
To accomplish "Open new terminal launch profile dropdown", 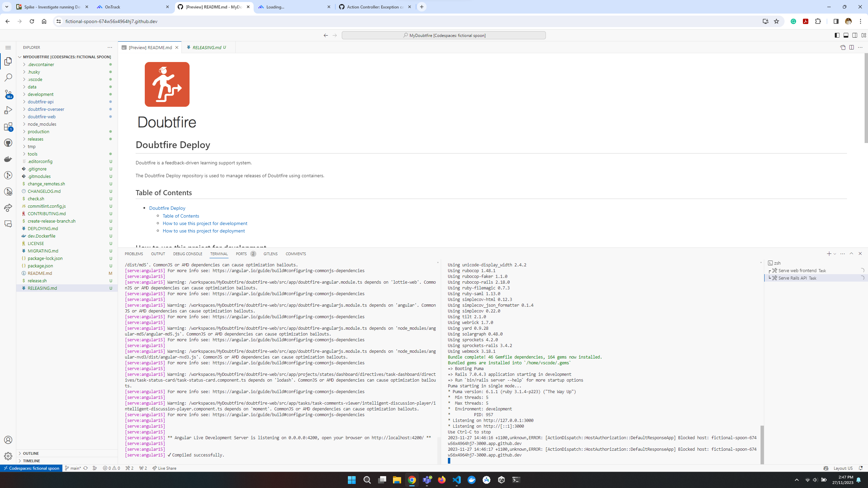I will (x=835, y=254).
